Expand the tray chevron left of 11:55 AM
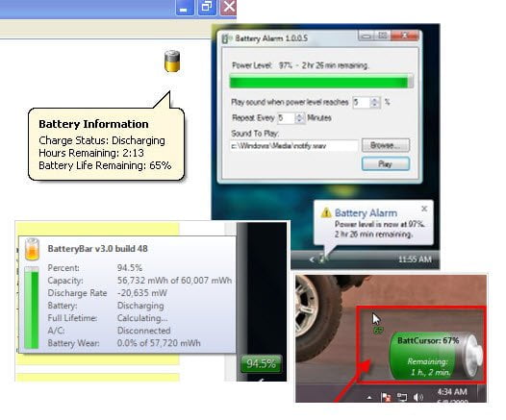 (312, 259)
